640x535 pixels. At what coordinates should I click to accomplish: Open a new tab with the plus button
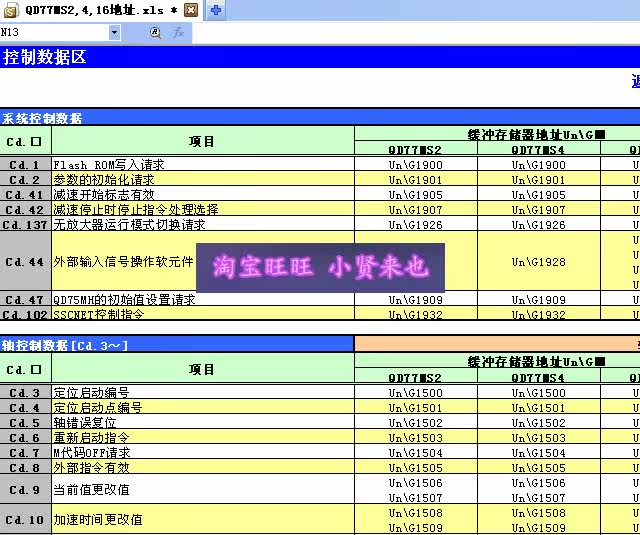coord(216,10)
